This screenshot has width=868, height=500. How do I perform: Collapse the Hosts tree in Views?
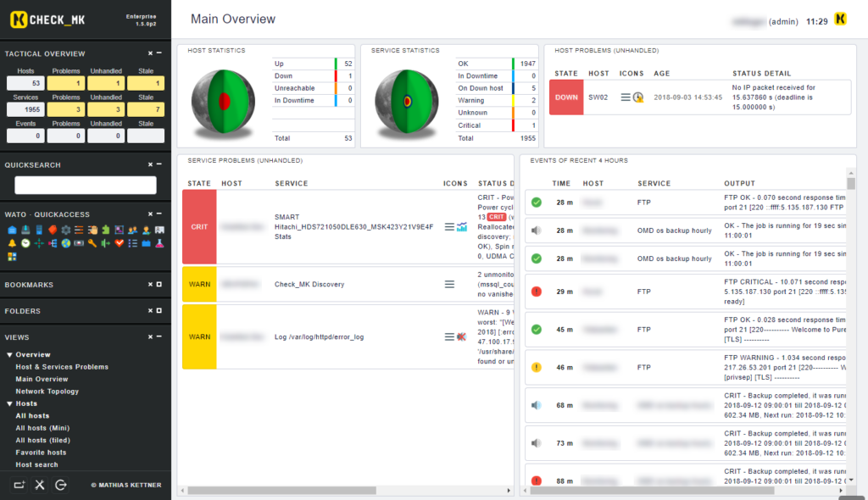pos(9,403)
